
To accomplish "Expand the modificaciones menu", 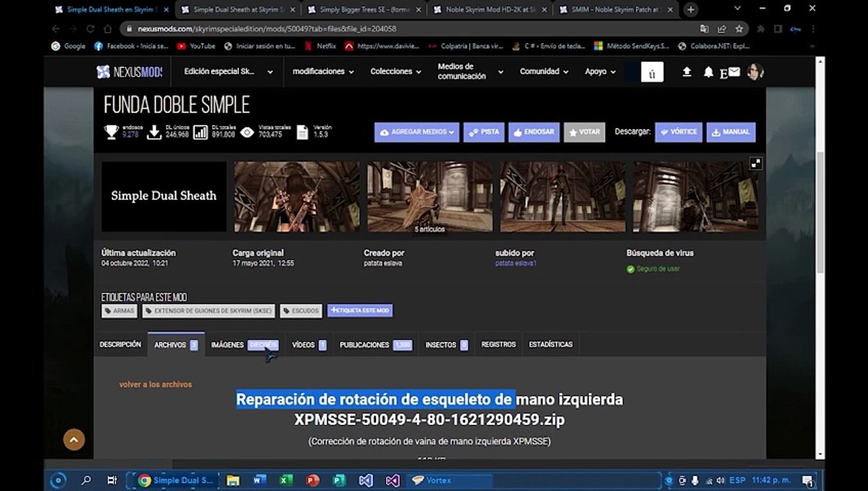I will click(323, 72).
